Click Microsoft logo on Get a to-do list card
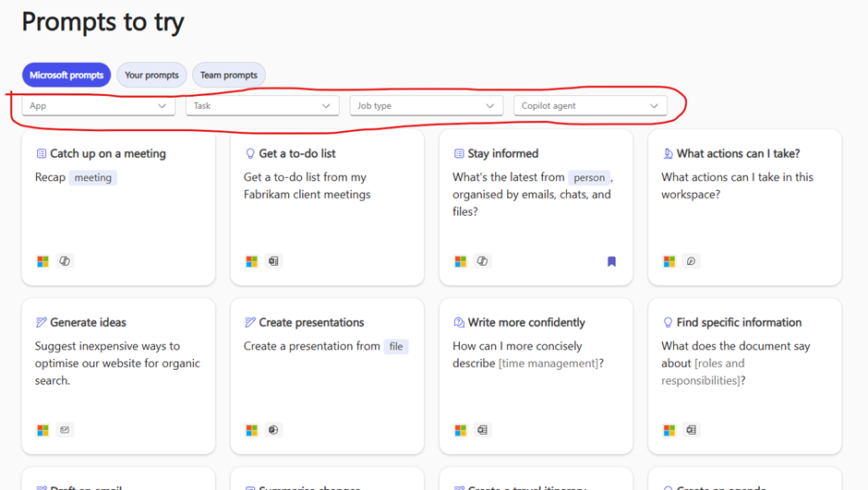The height and width of the screenshot is (490, 868). click(251, 261)
